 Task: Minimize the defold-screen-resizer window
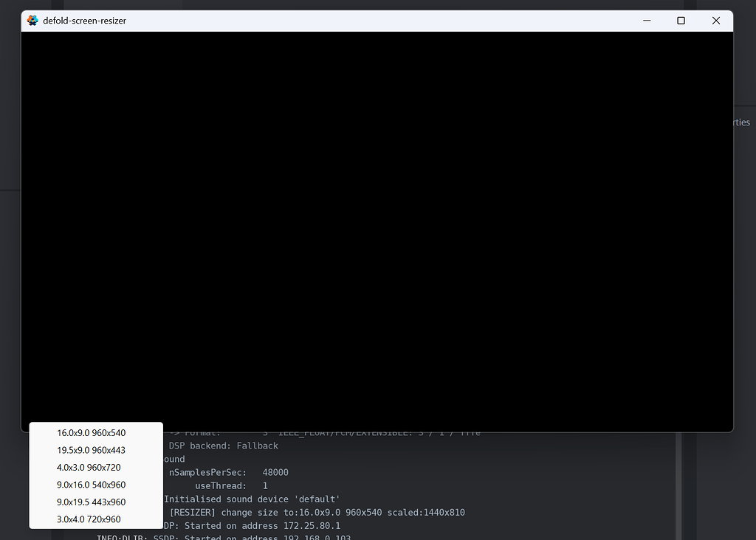point(646,21)
